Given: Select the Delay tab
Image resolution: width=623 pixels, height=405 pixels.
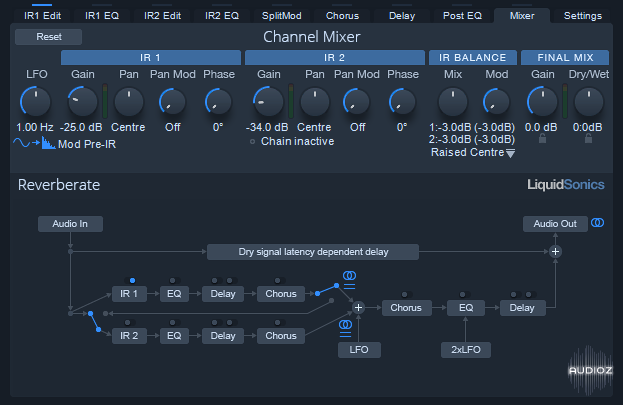Looking at the screenshot, I should click(402, 16).
